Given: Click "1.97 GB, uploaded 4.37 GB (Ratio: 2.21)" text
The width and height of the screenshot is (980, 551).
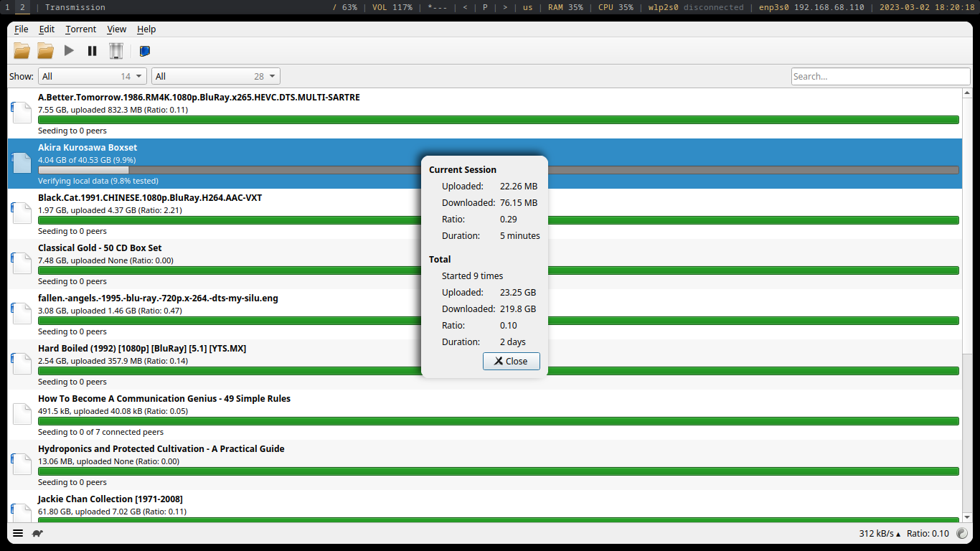Looking at the screenshot, I should 110,210.
